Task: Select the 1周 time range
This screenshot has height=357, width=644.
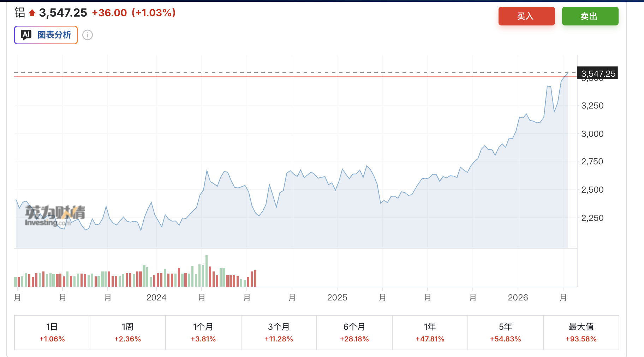Action: pyautogui.click(x=128, y=332)
